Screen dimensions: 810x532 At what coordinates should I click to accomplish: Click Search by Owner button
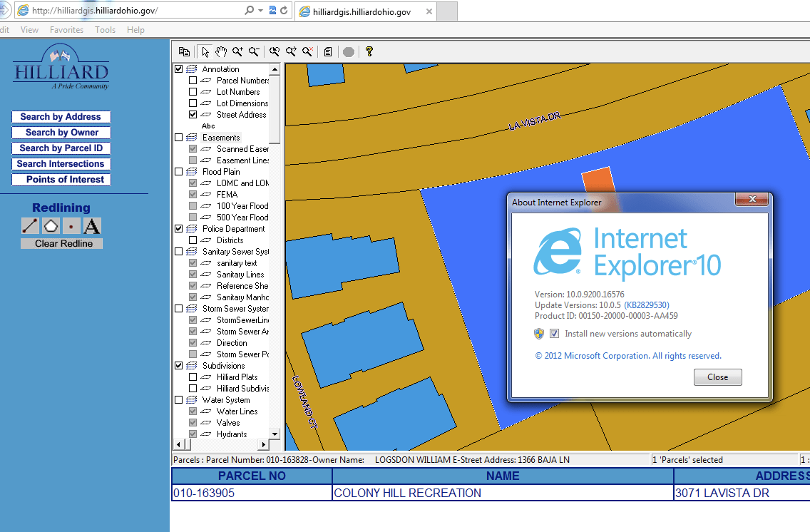tap(61, 132)
